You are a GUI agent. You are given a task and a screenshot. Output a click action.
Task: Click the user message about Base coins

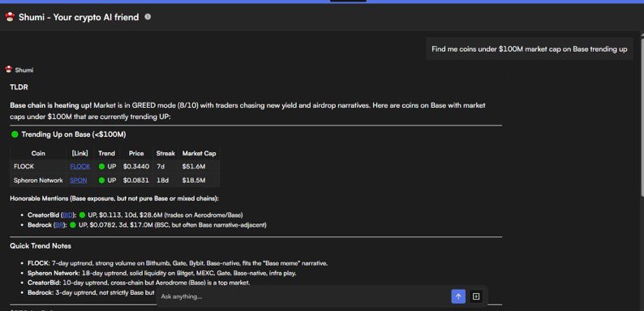(x=530, y=49)
